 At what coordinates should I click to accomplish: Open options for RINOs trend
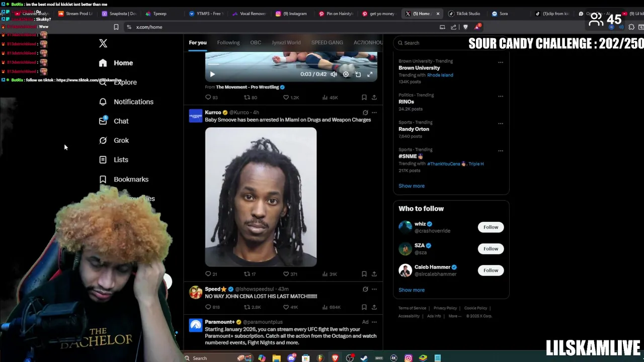501,96
